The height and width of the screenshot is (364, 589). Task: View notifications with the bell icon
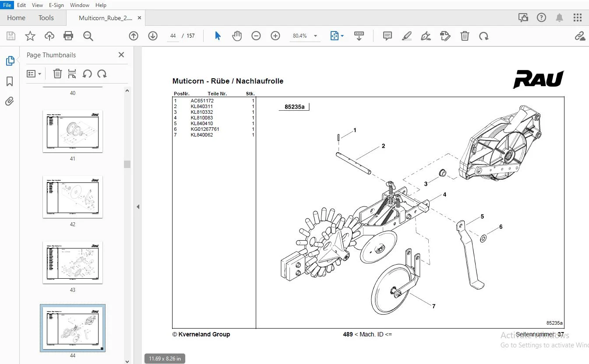(x=560, y=17)
